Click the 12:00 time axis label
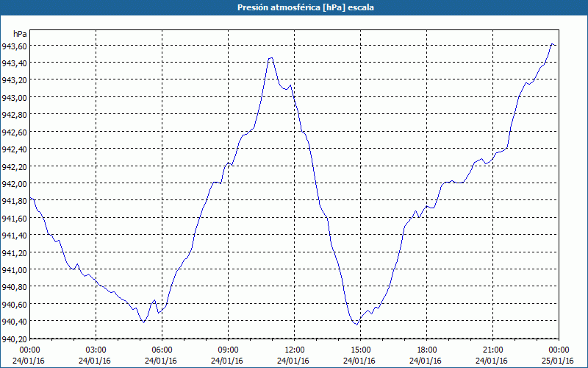The image size is (588, 368). click(295, 350)
